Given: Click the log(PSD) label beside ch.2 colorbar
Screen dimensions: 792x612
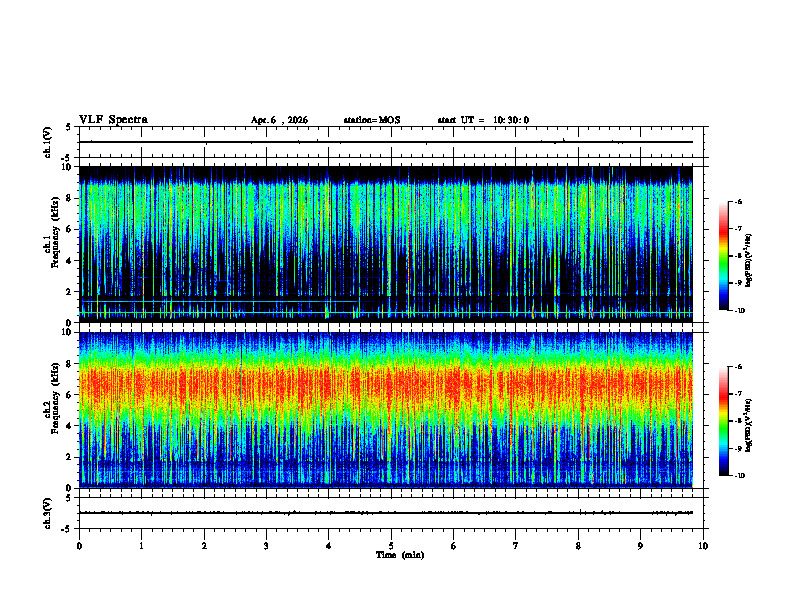Looking at the screenshot, I should point(749,425).
